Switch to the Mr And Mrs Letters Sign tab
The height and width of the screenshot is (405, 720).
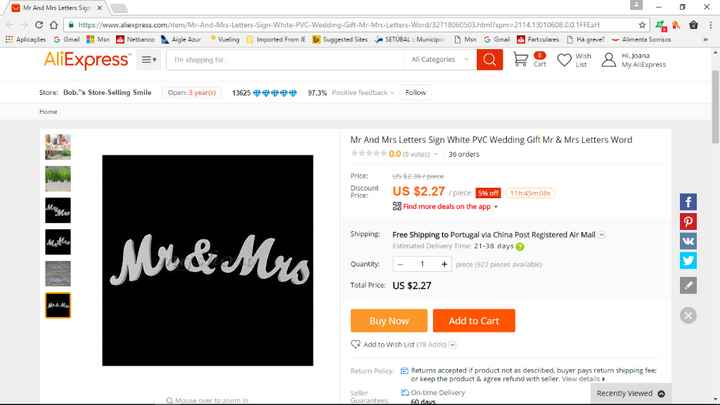click(55, 8)
